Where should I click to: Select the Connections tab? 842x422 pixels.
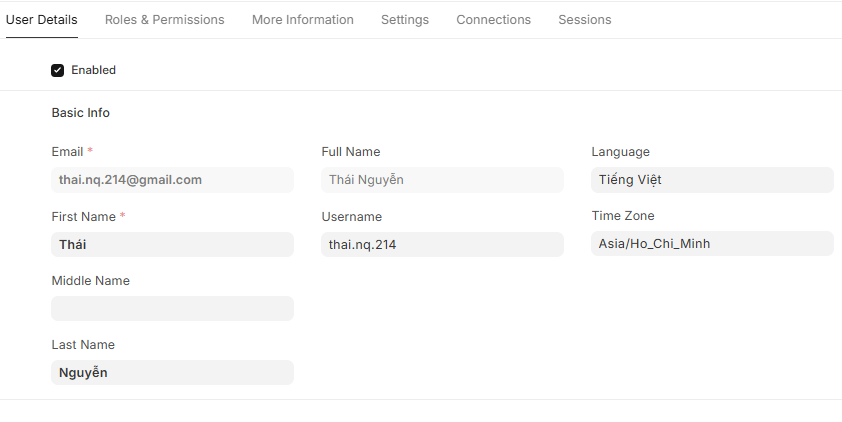(x=493, y=20)
